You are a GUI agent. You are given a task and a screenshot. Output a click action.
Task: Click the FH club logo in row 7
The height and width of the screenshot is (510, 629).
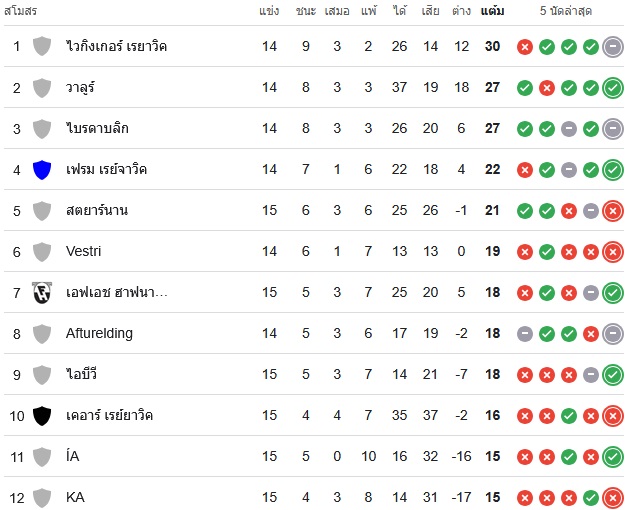tap(42, 293)
